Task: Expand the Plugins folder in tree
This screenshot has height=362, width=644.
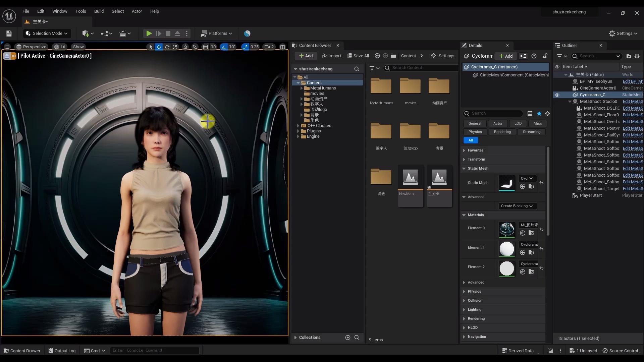Action: click(x=298, y=131)
